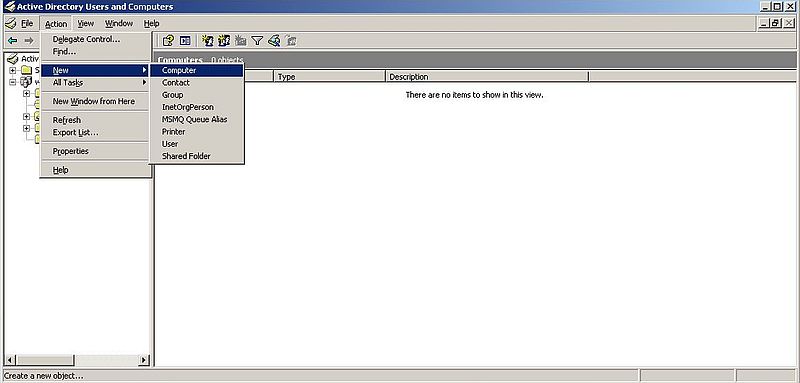
Task: Create a new Printer object
Action: point(196,132)
